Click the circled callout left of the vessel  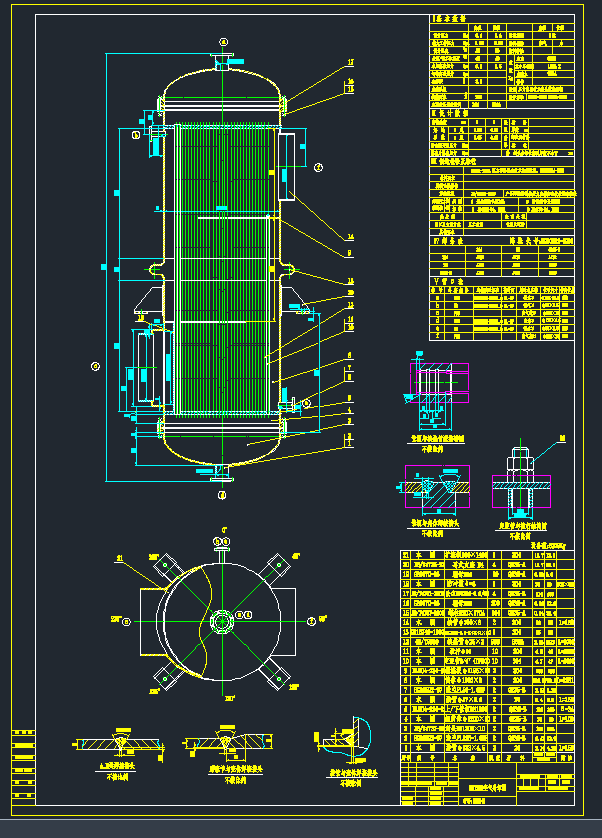(96, 366)
